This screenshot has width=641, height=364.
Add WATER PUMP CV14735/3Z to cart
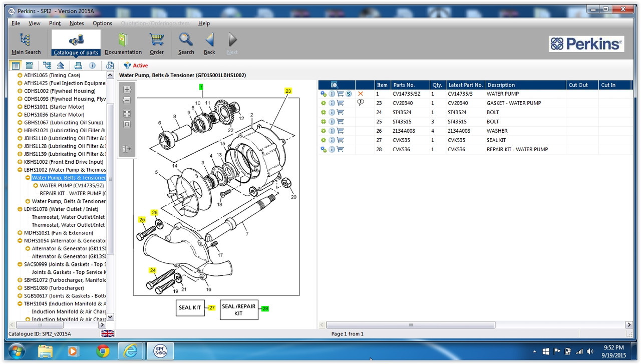(340, 94)
